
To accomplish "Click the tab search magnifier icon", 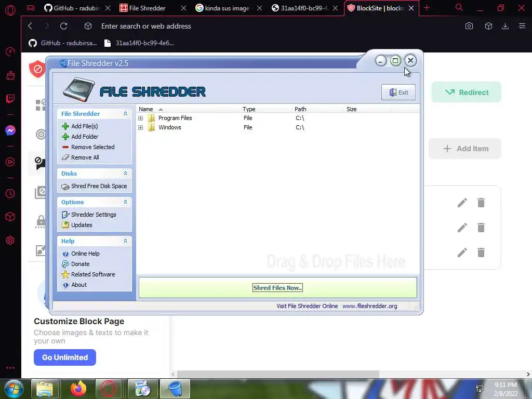I will [459, 7].
